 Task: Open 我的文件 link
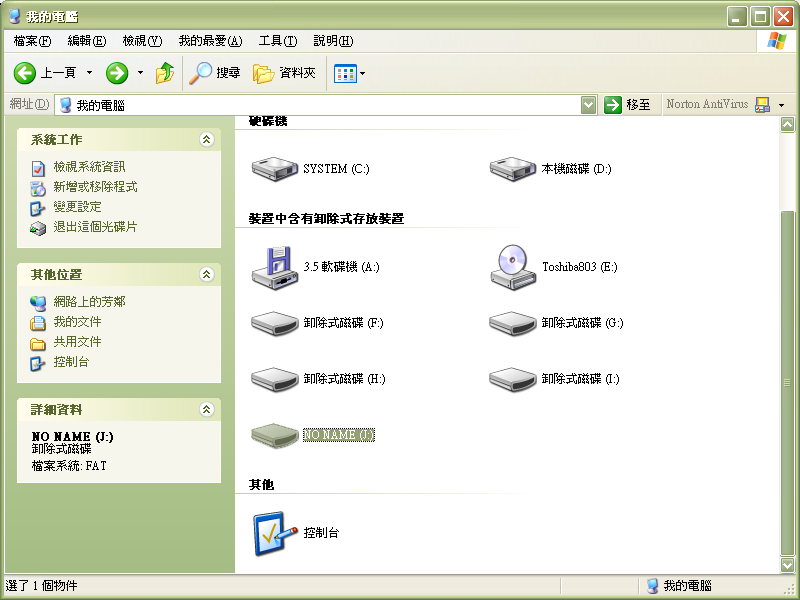point(78,321)
